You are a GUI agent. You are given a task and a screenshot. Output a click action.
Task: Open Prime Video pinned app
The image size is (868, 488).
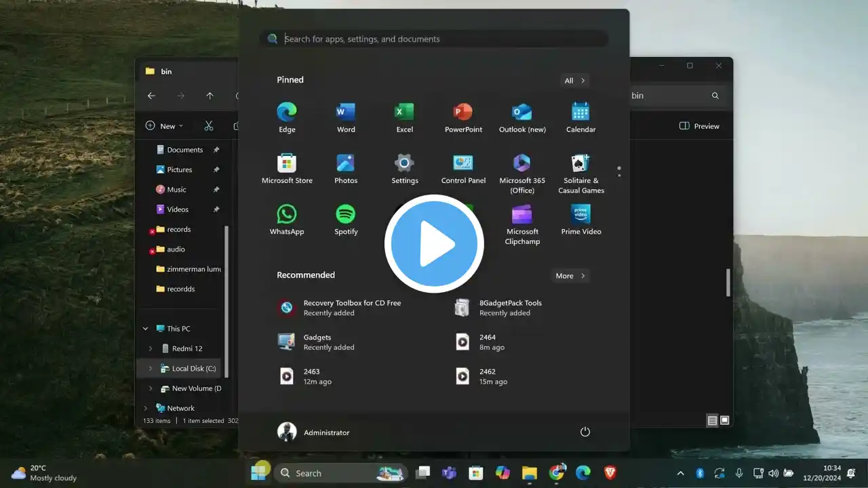(581, 220)
